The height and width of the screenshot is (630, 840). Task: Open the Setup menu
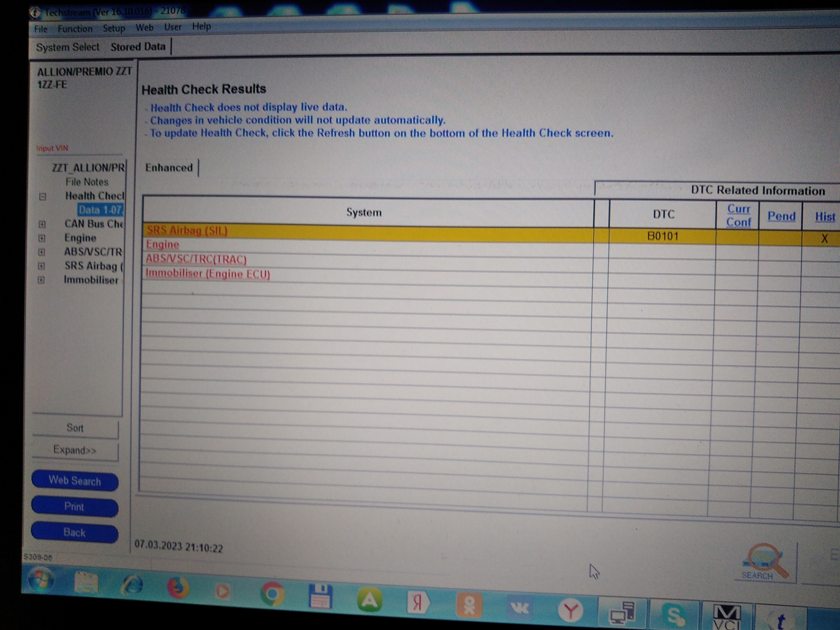pos(114,28)
